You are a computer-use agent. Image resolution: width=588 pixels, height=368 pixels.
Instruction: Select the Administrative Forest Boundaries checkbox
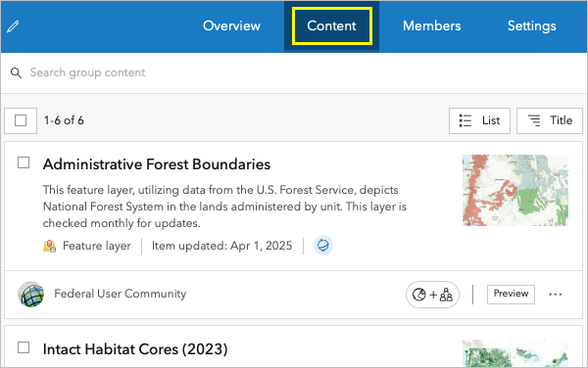click(24, 162)
